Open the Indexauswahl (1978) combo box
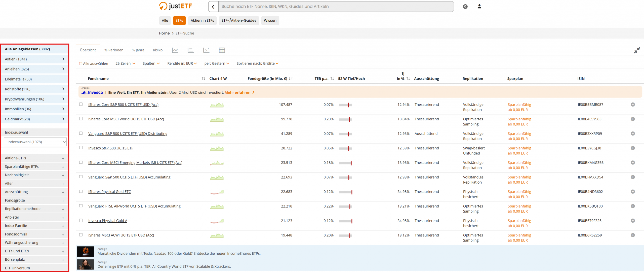Image resolution: width=644 pixels, height=272 pixels. point(35,142)
